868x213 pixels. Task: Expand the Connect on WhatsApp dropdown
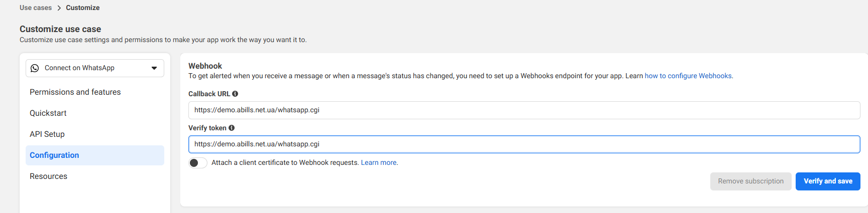[95, 68]
